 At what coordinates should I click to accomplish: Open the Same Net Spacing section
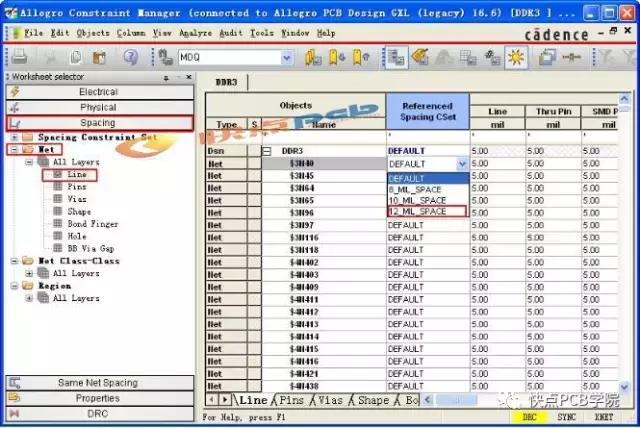click(x=100, y=383)
